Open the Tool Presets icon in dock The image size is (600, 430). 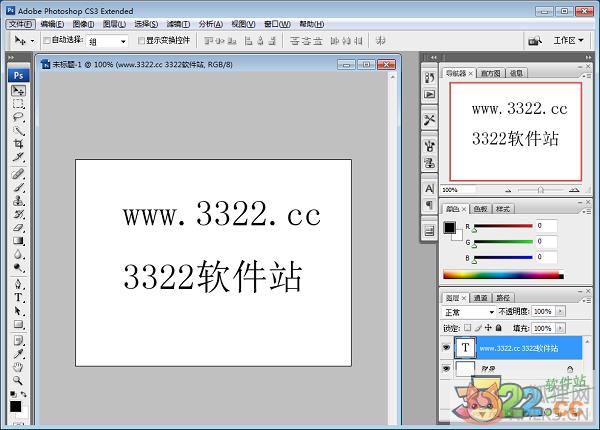[429, 120]
